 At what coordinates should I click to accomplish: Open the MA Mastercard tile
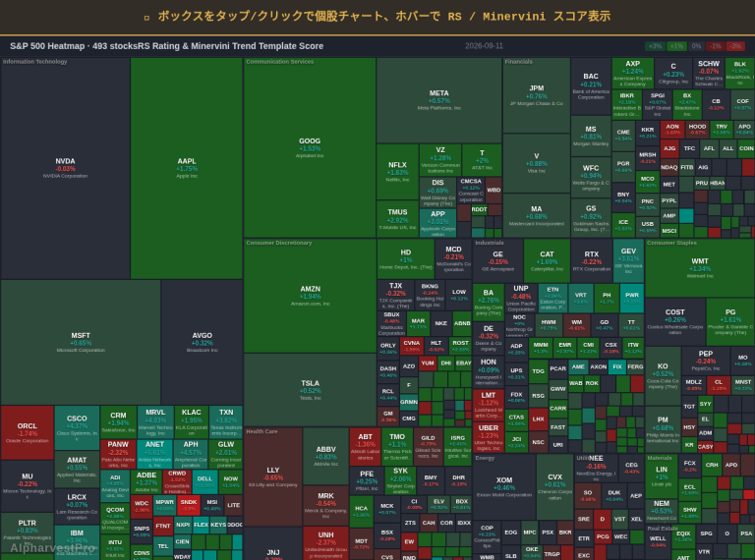click(x=537, y=215)
